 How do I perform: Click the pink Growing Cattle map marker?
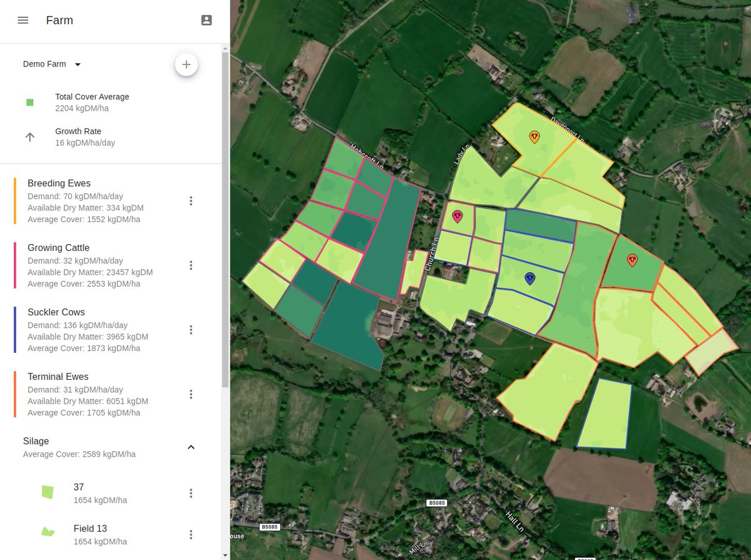point(457,216)
